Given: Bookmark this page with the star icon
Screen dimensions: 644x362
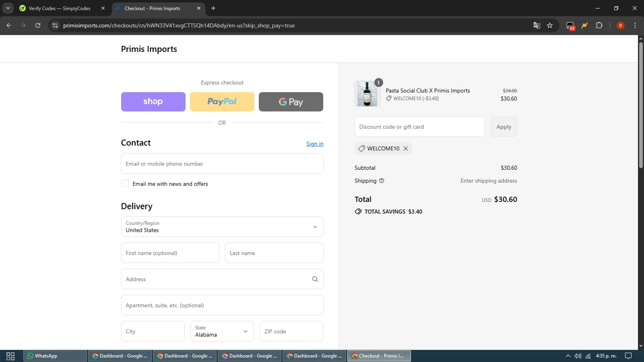Looking at the screenshot, I should 550,25.
